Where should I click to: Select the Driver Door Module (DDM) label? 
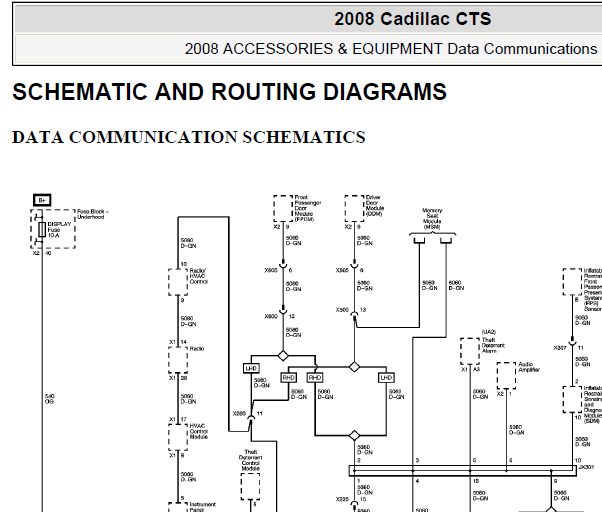[374, 206]
